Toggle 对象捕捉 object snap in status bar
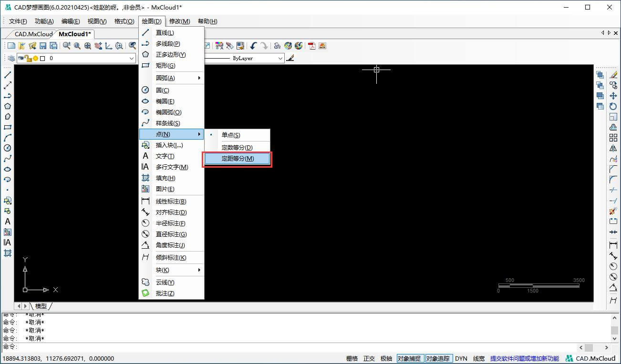621x364 pixels. tap(410, 359)
